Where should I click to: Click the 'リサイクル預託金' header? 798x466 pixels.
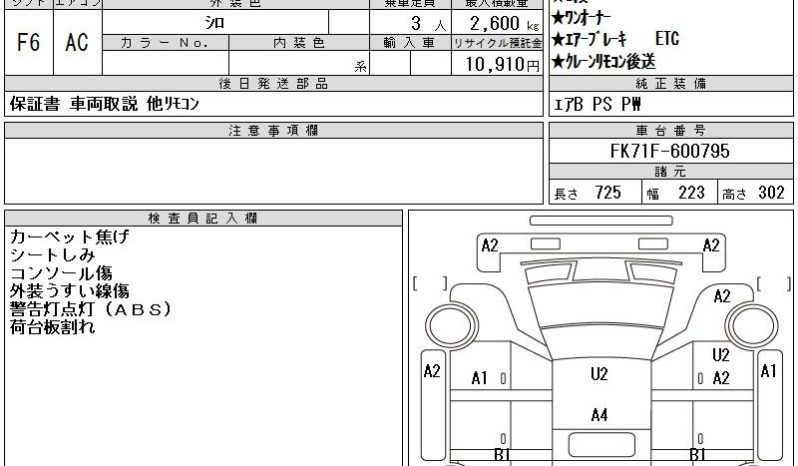[x=497, y=43]
